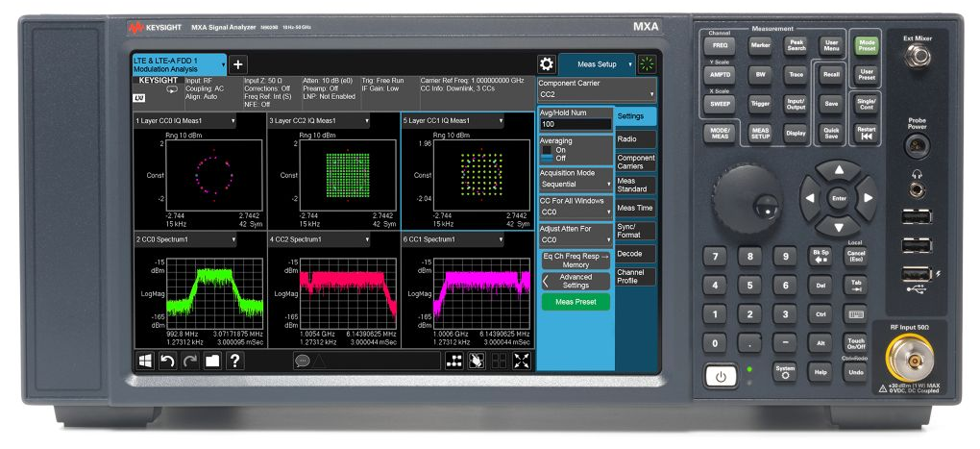Push the power standby button
Image resolution: width=980 pixels, height=449 pixels.
pyautogui.click(x=721, y=377)
